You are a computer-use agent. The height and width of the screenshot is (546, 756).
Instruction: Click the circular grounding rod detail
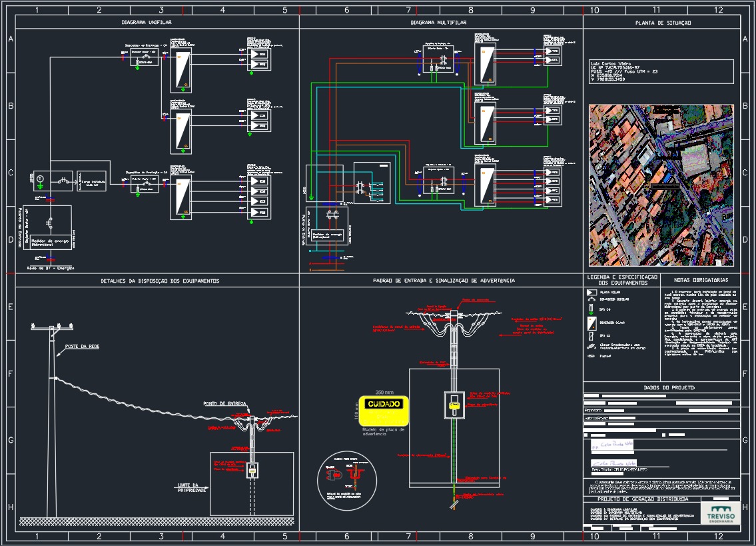[x=347, y=481]
